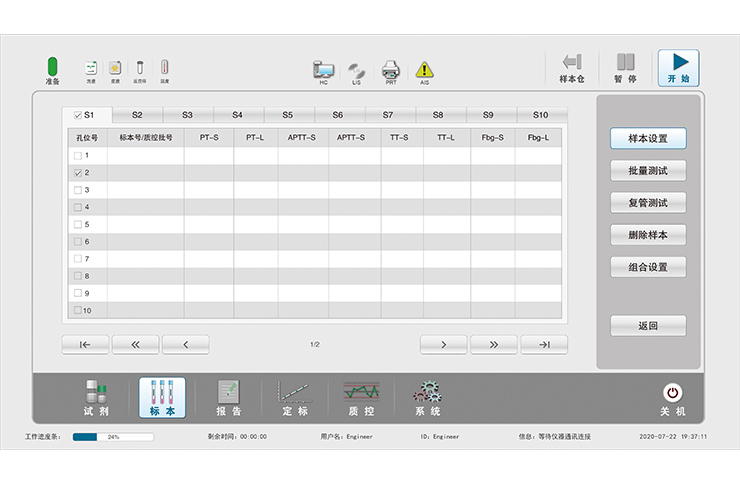
Task: Open the 样本仓 sample bin
Action: 572,68
